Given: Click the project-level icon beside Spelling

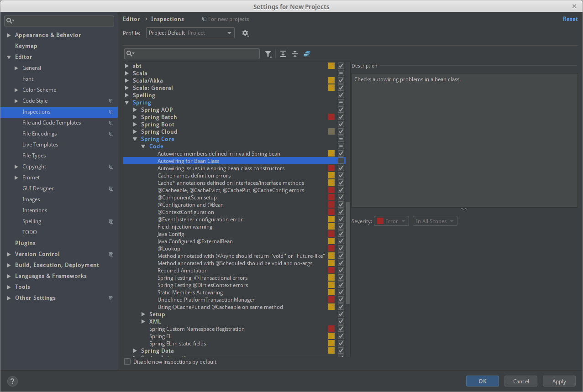Looking at the screenshot, I should point(111,221).
